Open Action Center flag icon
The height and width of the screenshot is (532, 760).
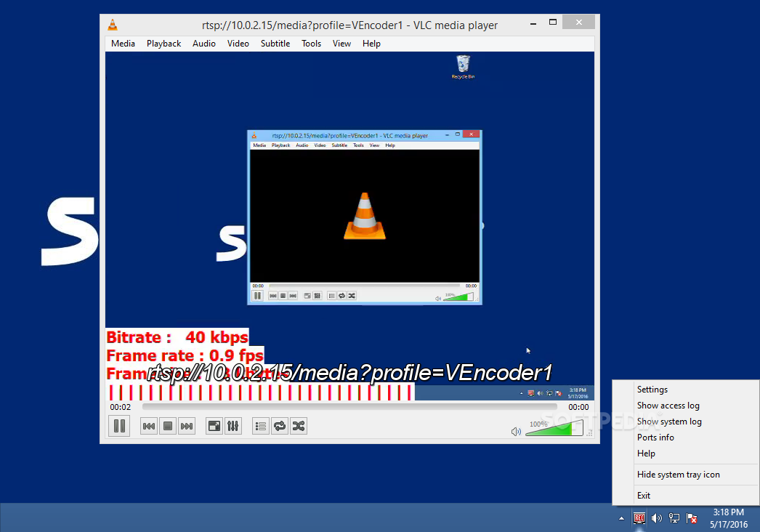click(692, 518)
